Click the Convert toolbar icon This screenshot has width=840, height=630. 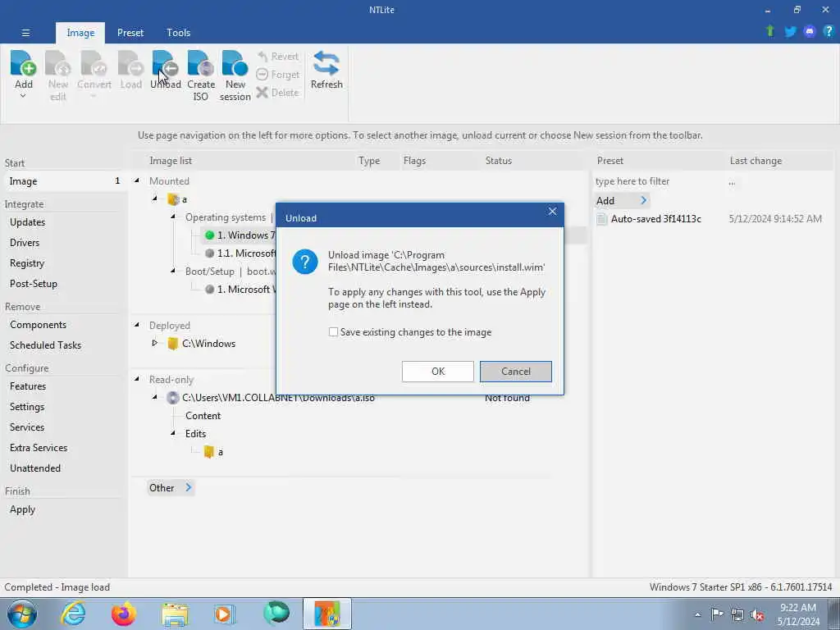coord(94,64)
